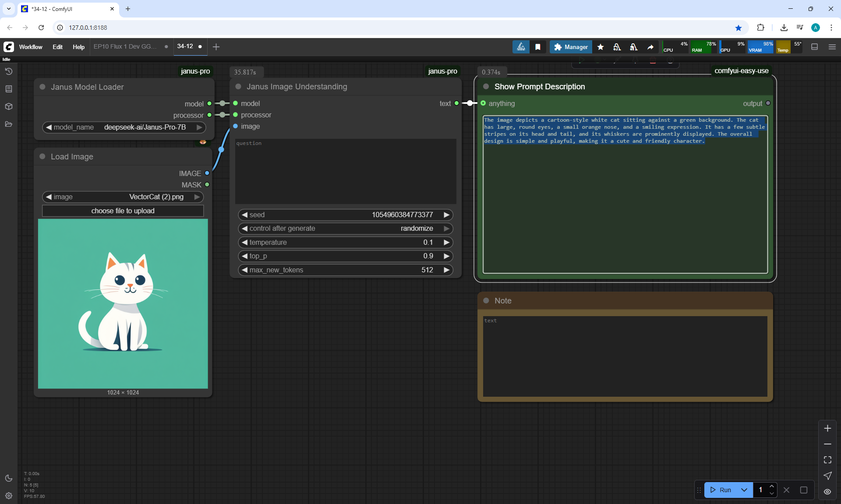Increase temperature value with right arrow
The height and width of the screenshot is (504, 841).
tap(446, 243)
